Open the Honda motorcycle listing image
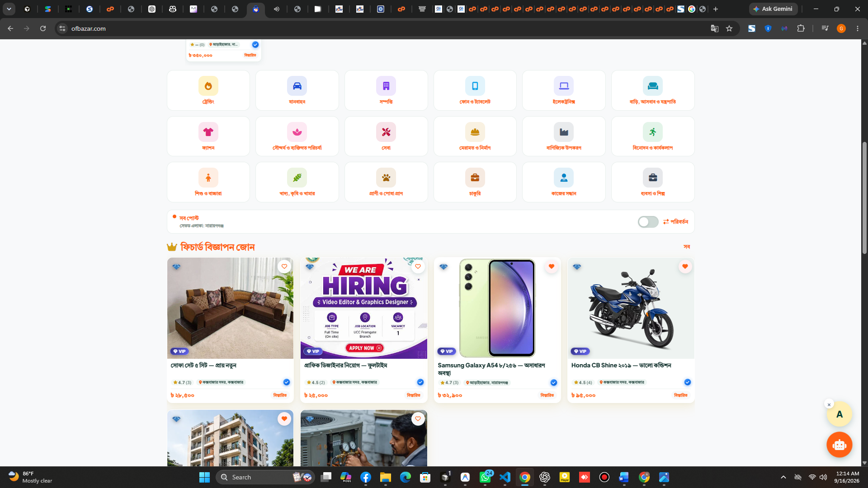868x488 pixels. coord(631,308)
